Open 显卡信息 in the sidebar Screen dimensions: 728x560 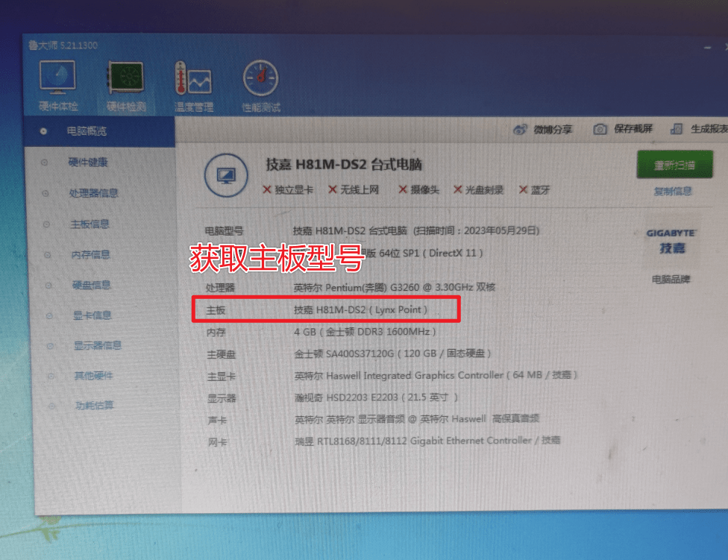tap(92, 315)
